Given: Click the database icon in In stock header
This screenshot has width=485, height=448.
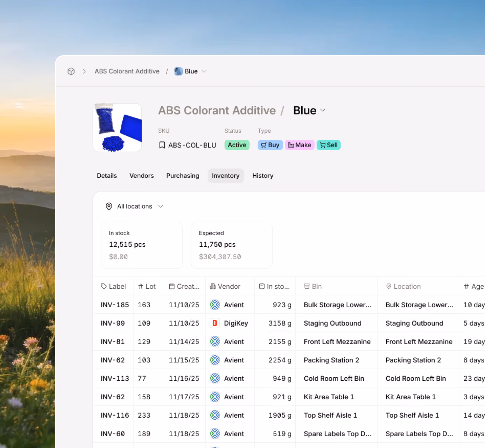Looking at the screenshot, I should tap(262, 286).
